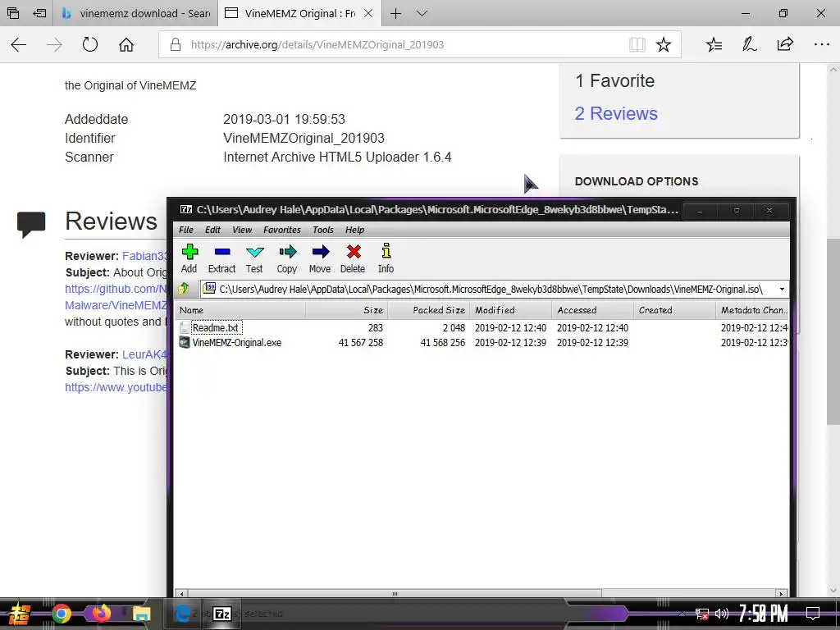
Task: Refresh the Edge page
Action: 90,44
